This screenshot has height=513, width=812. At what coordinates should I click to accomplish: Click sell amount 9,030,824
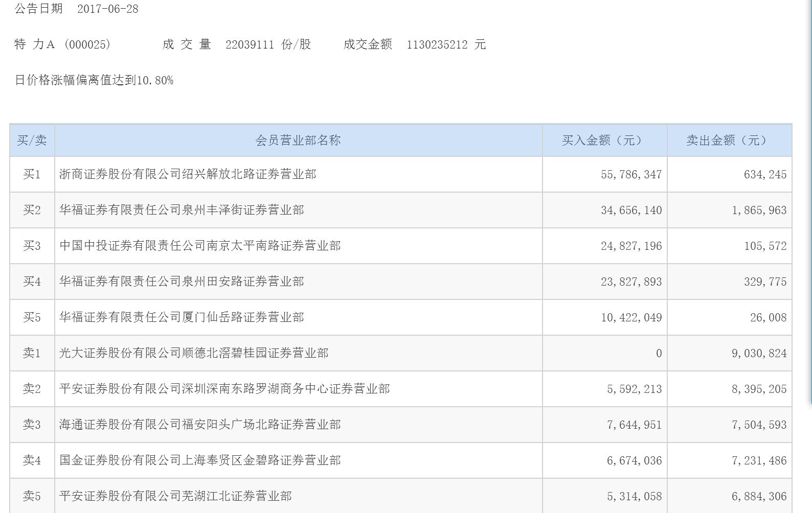[x=759, y=354]
